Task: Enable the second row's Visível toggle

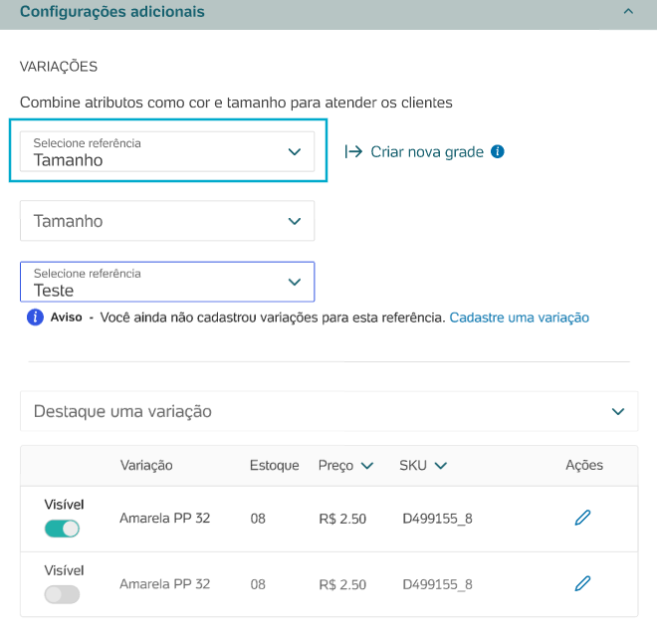Action: click(62, 594)
